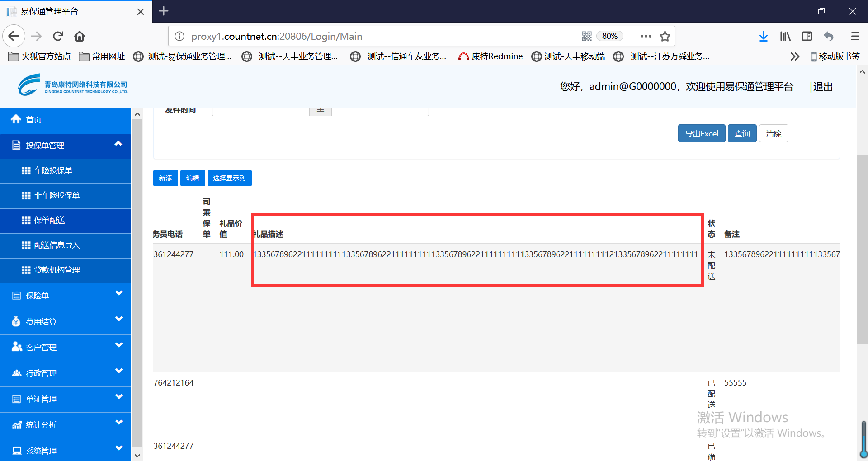Go to 首页 in the sidebar
Screen dimensions: 868x461
(x=66, y=120)
